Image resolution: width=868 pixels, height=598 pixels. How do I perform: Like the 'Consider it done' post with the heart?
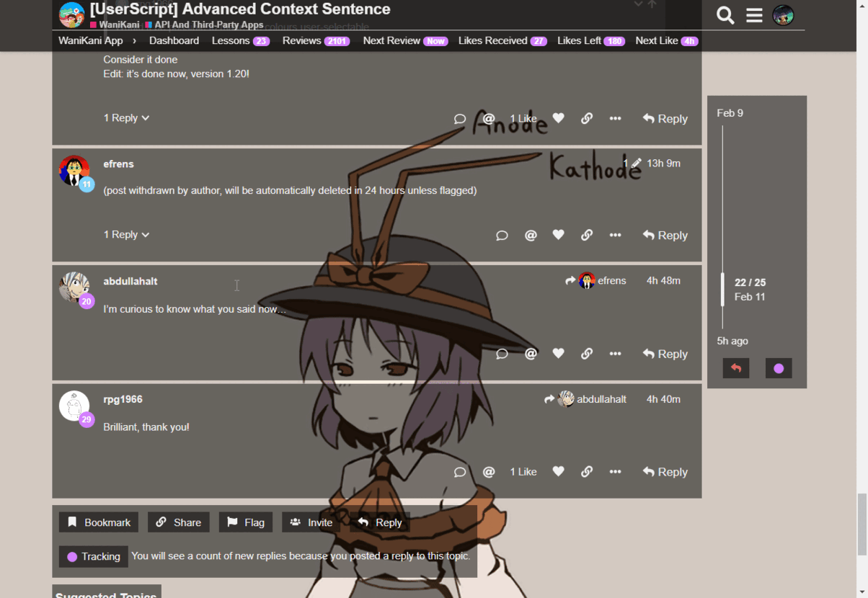click(x=559, y=119)
